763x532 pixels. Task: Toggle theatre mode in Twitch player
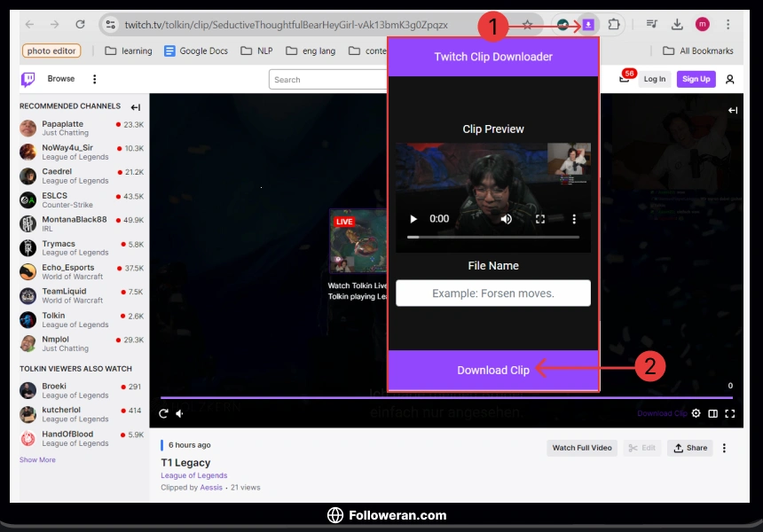(x=713, y=413)
